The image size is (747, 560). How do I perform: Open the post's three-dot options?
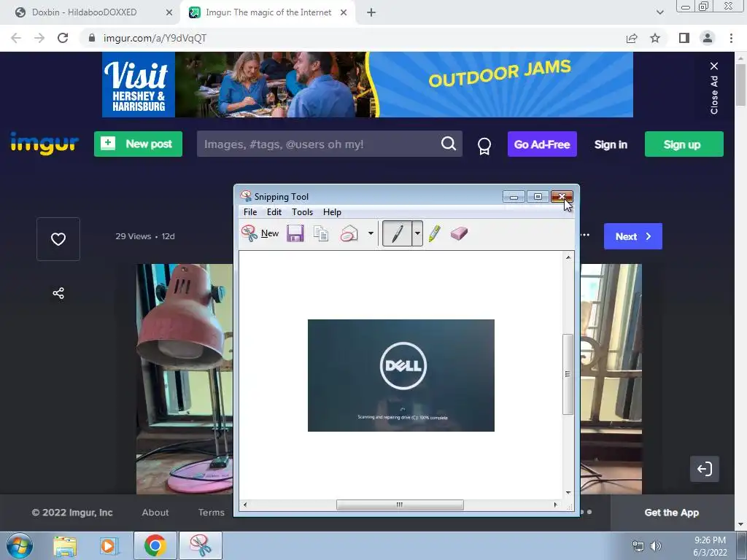[586, 235]
